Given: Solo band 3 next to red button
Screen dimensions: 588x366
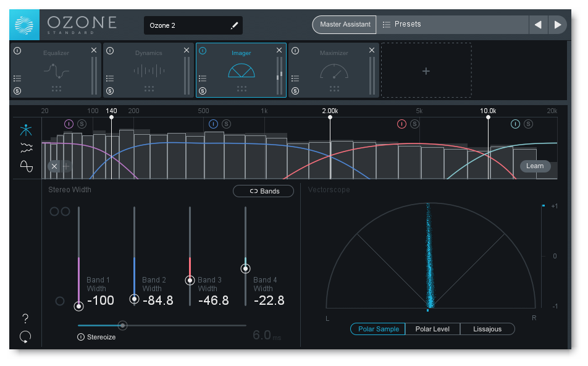Looking at the screenshot, I should coord(414,124).
